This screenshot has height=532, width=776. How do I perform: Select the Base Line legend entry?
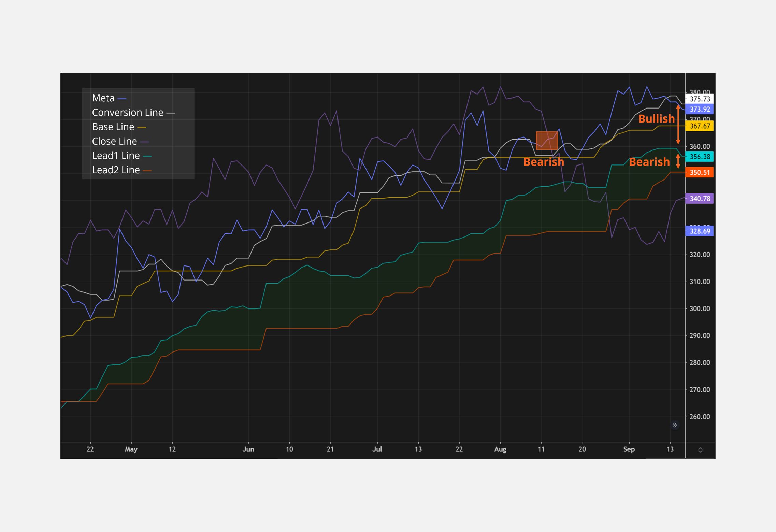[113, 127]
